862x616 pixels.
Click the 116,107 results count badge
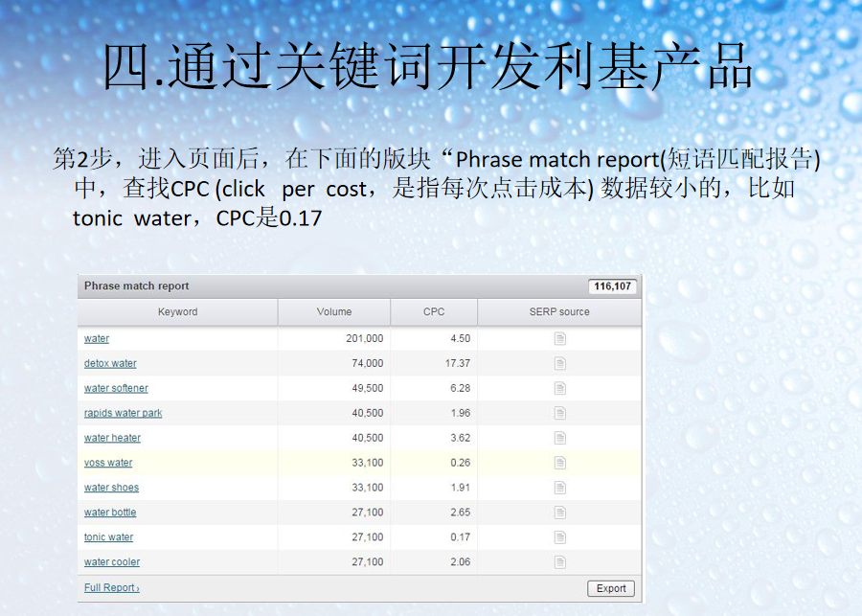[x=613, y=286]
